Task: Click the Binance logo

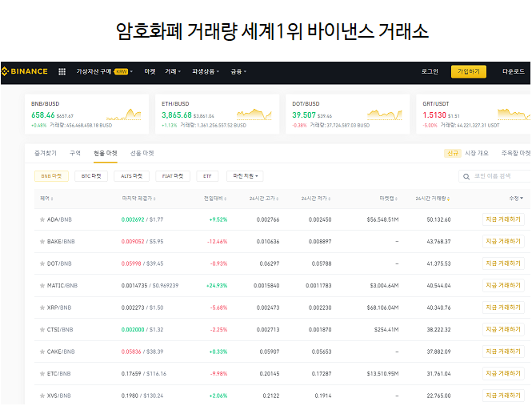Action: click(x=25, y=71)
